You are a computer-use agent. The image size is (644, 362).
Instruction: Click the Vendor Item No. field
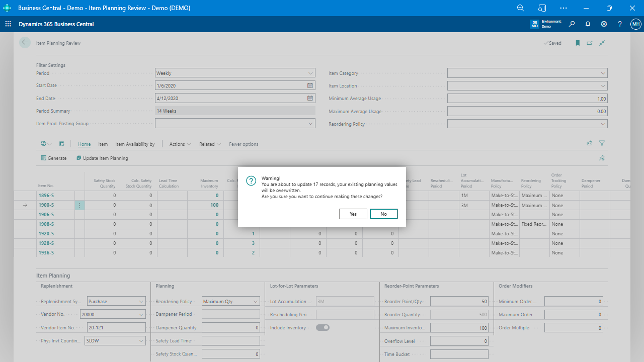pyautogui.click(x=116, y=328)
